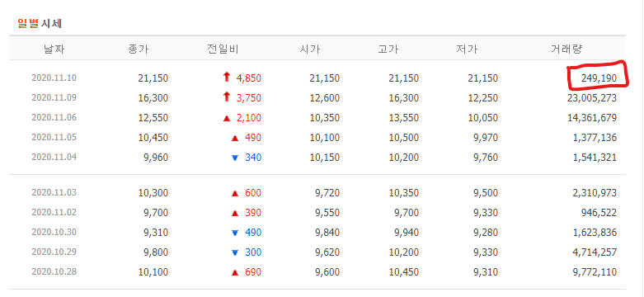This screenshot has width=644, height=297.
Task: Click the closing price 12,550
Action: tap(153, 117)
